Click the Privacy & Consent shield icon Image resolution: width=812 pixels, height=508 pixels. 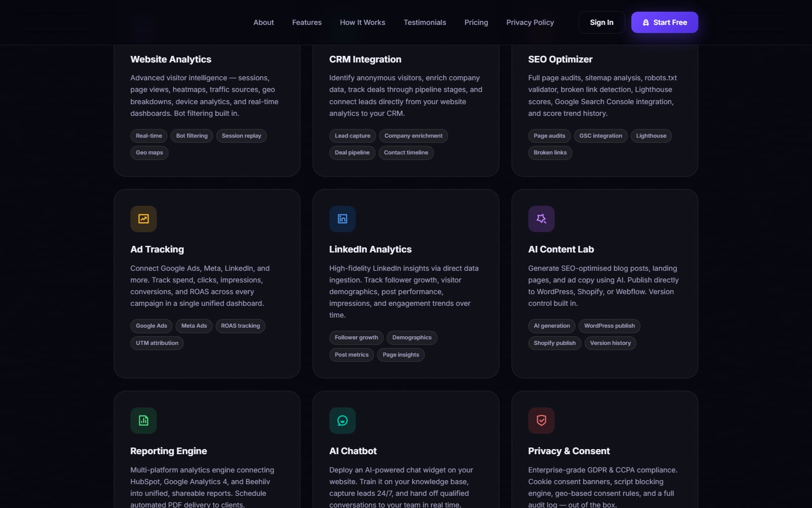(x=542, y=421)
